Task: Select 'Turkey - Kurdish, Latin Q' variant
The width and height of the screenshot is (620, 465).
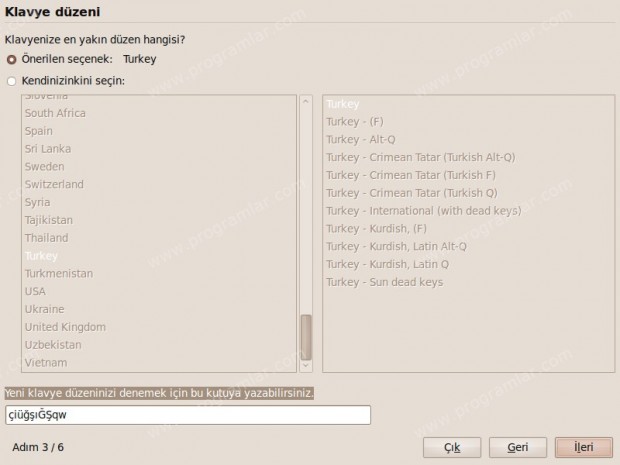Action: (x=387, y=264)
